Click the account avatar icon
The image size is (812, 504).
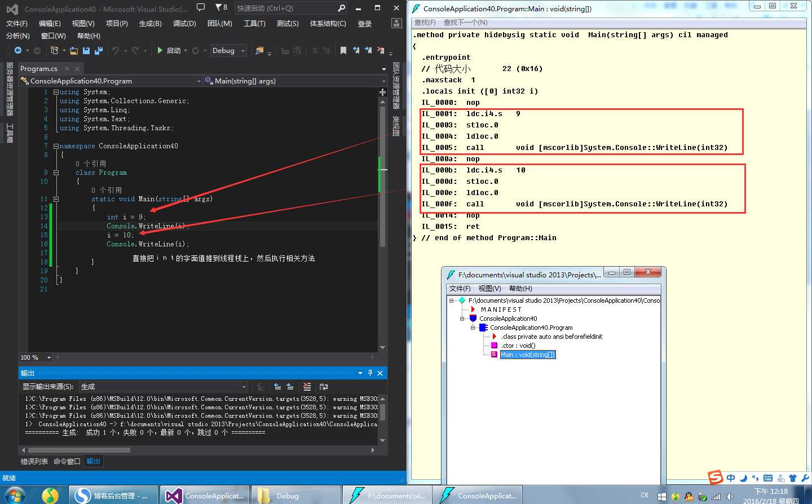tap(396, 24)
